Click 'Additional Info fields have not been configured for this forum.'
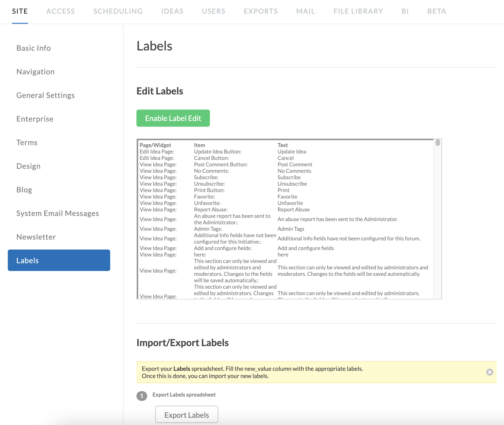504x425 pixels. (x=349, y=239)
